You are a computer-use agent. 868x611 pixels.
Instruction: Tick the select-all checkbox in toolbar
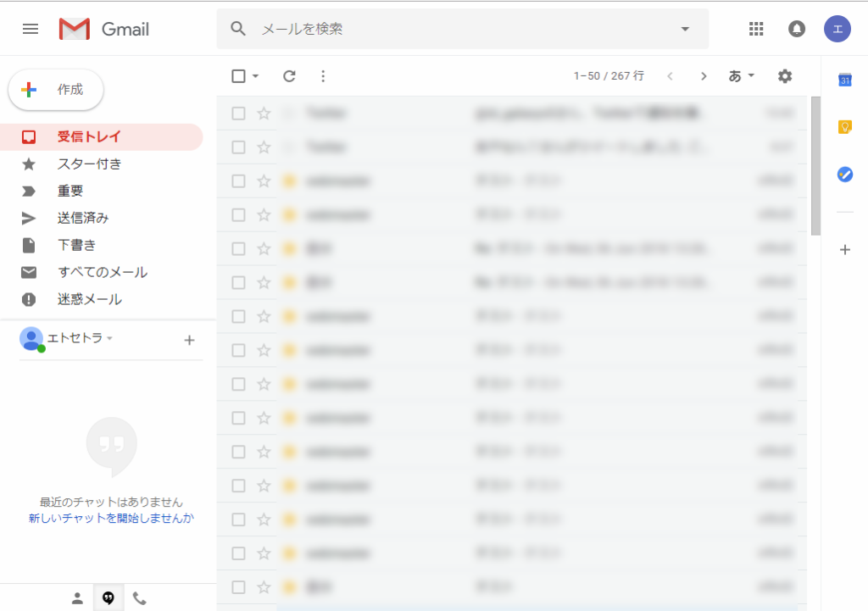click(238, 76)
